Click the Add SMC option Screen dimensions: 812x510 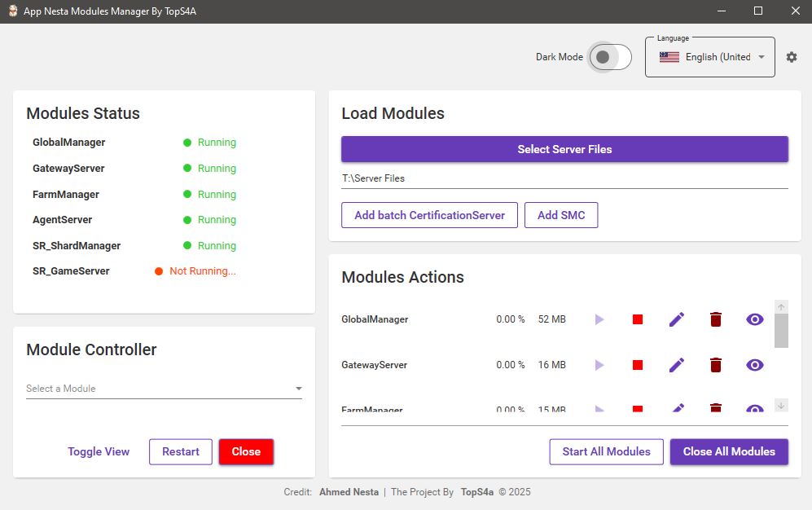(x=561, y=215)
